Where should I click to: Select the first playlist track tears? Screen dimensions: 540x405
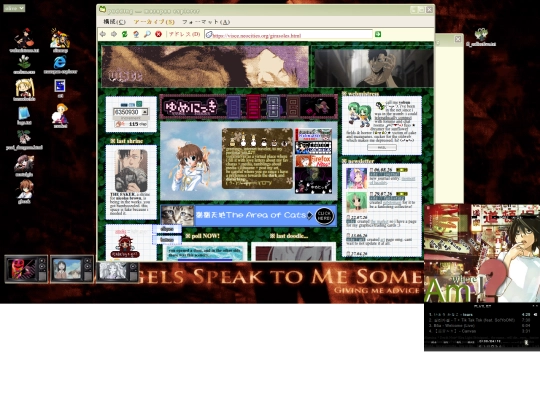pyautogui.click(x=482, y=314)
